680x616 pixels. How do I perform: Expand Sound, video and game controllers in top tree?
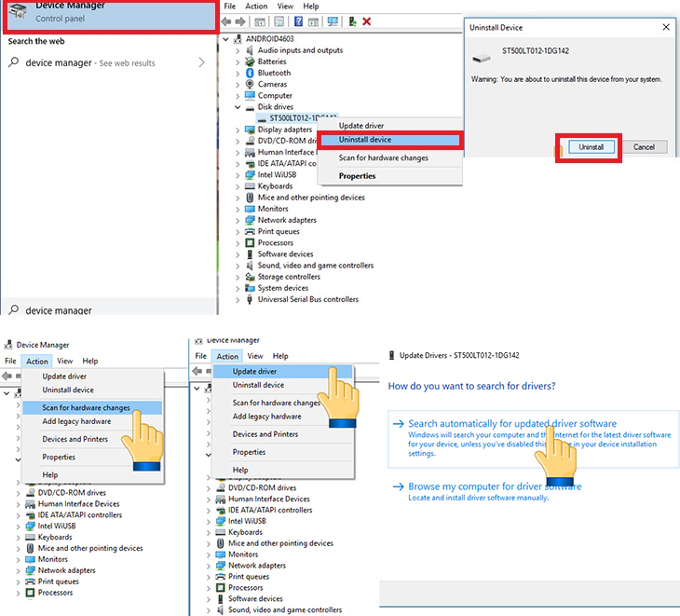click(x=238, y=266)
